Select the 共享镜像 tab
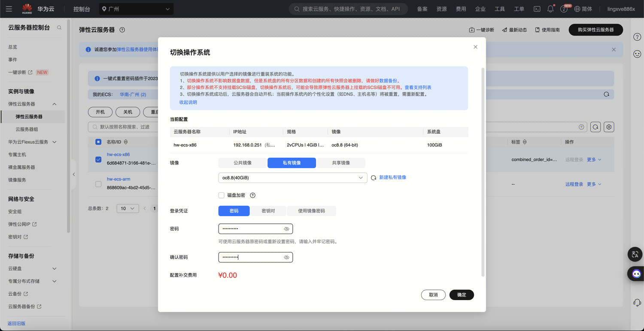 click(x=341, y=163)
